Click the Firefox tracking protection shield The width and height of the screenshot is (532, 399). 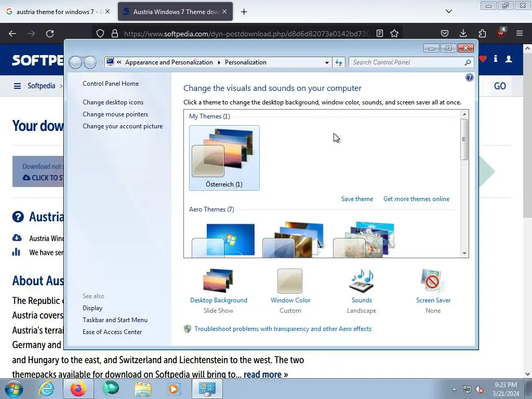[100, 34]
